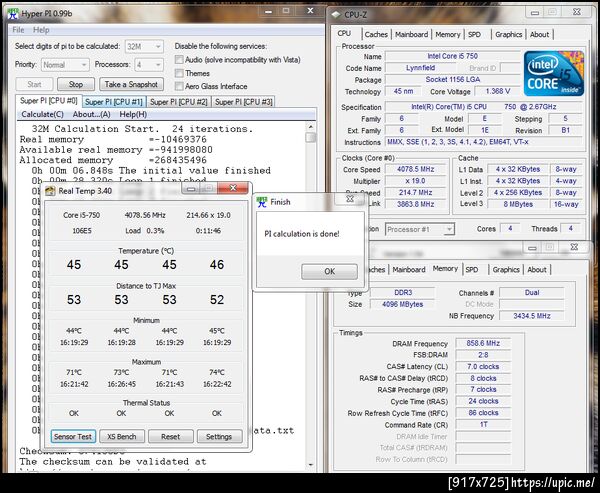Close the Hyper PI window
Screen dimensions: 600x493
point(310,11)
